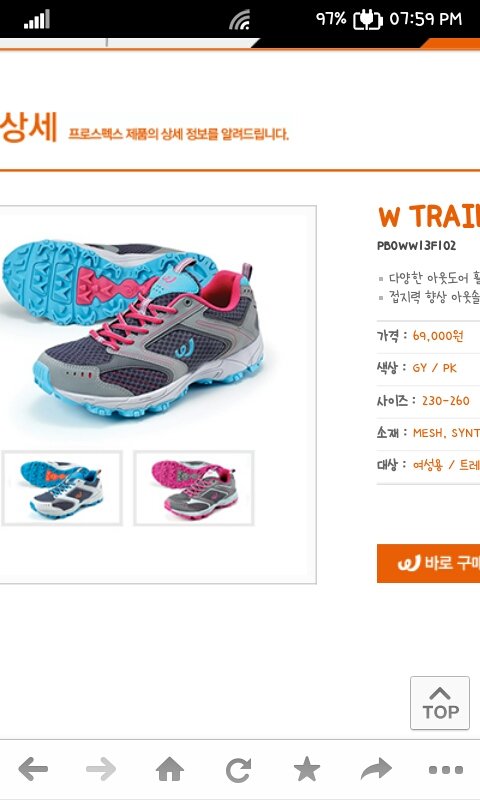Share the page with the share arrow
480x800 pixels.
point(376,769)
